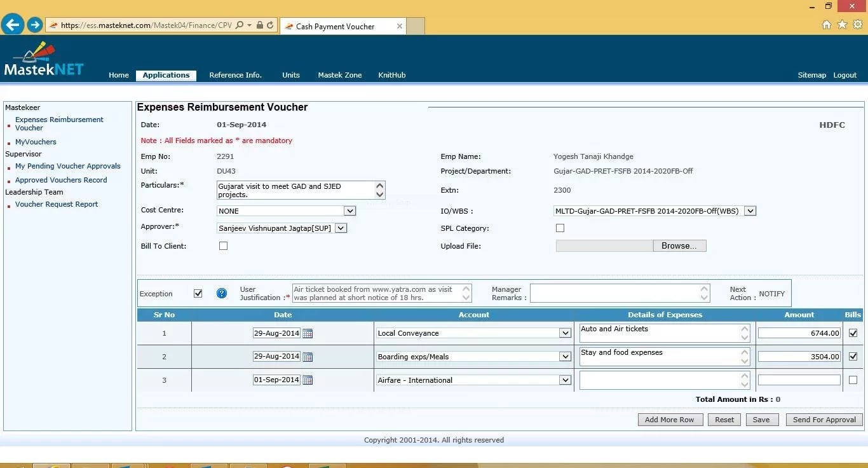This screenshot has width=868, height=468.
Task: Close the Cash Payment Voucher tab
Action: (399, 26)
